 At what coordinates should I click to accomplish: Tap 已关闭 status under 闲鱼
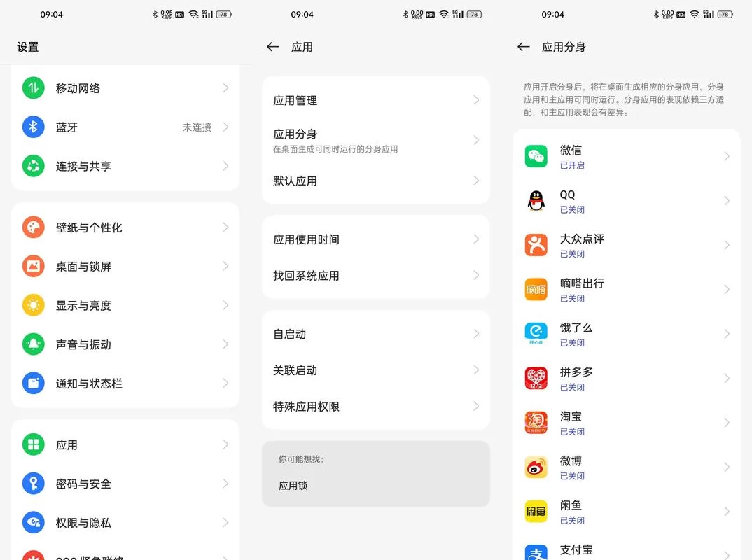572,520
